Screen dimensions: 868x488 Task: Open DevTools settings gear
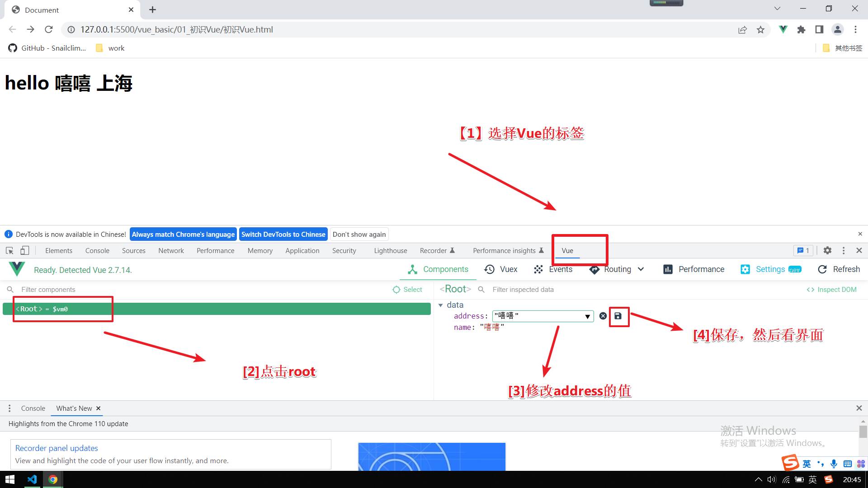click(827, 250)
